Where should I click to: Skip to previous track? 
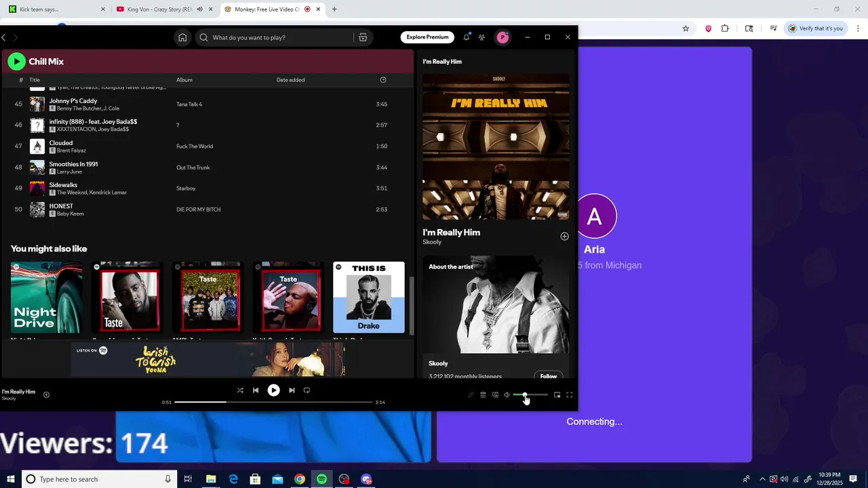(x=256, y=390)
